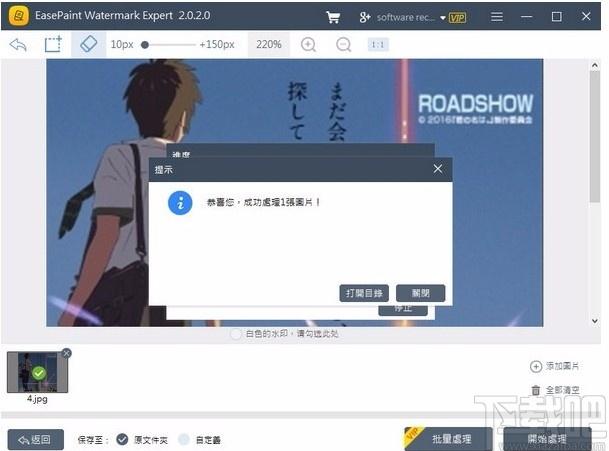Click the vertical scrollbar down arrow
This screenshot has height=451, width=609.
pos(595,321)
